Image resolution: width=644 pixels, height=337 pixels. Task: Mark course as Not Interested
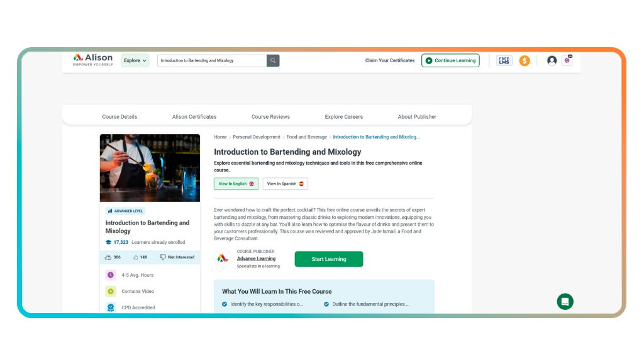[x=177, y=257]
